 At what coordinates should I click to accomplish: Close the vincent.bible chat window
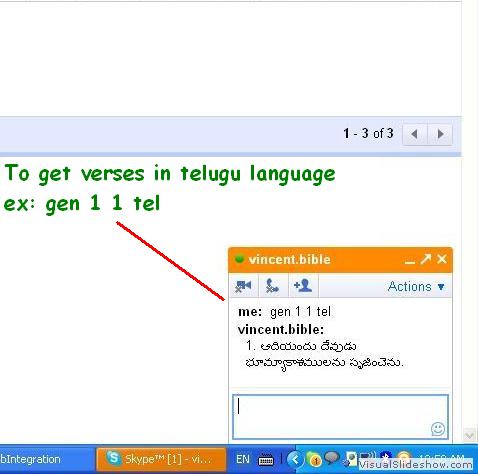(x=442, y=259)
